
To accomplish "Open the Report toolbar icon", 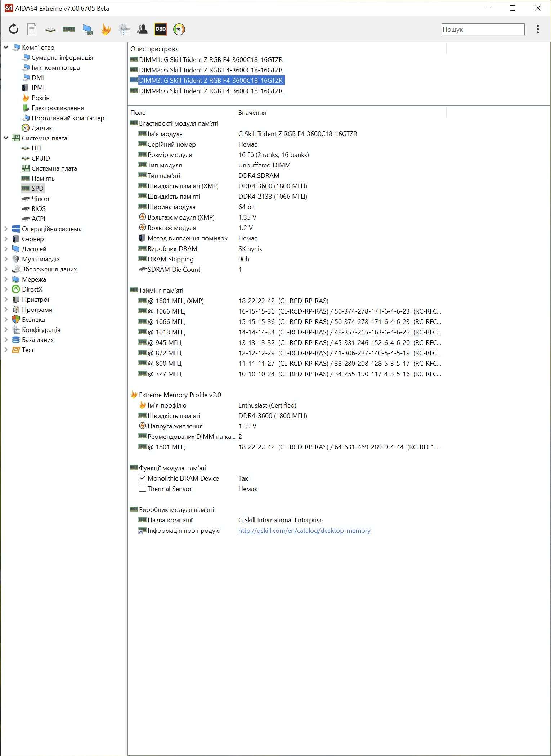I will pyautogui.click(x=32, y=29).
